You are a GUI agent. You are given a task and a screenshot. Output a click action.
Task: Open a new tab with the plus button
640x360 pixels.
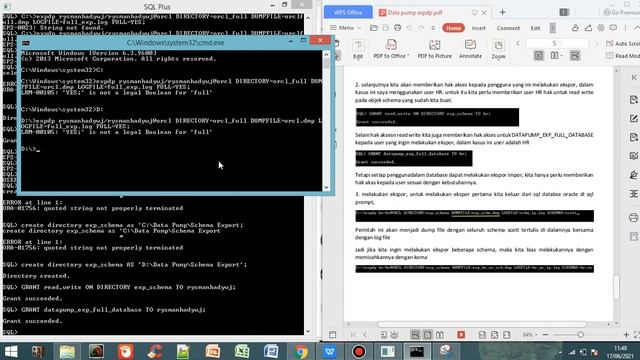[x=502, y=12]
